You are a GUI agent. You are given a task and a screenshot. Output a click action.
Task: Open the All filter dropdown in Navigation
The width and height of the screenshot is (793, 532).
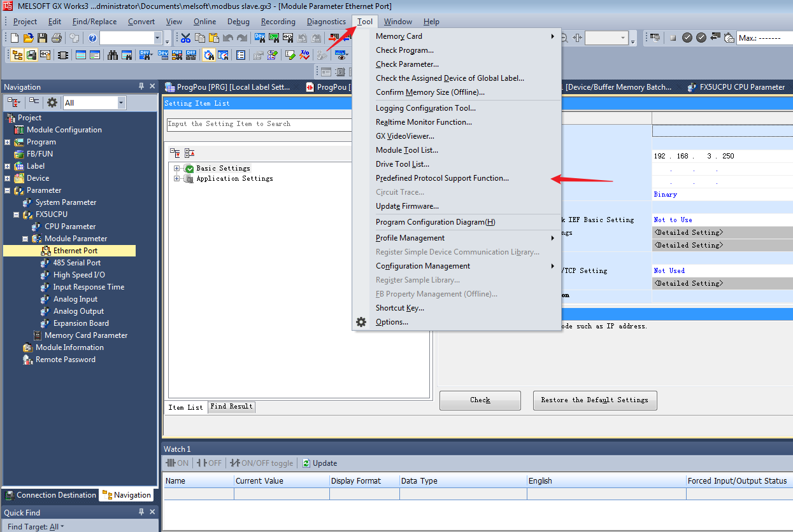pos(121,102)
